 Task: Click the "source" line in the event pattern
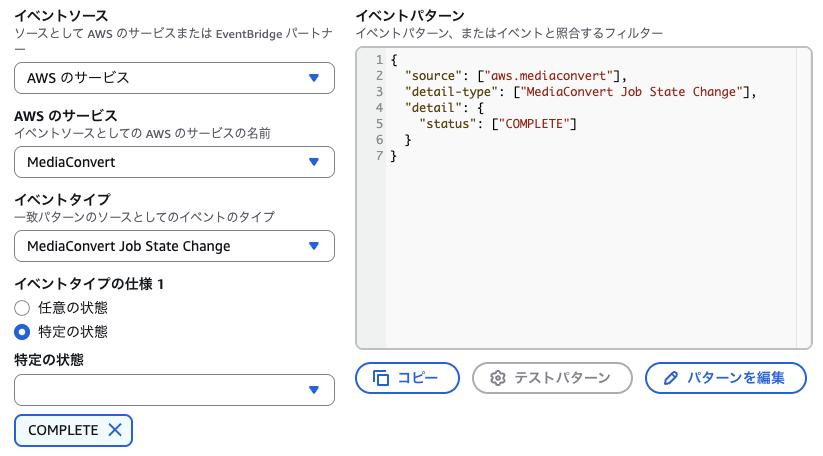pyautogui.click(x=516, y=76)
